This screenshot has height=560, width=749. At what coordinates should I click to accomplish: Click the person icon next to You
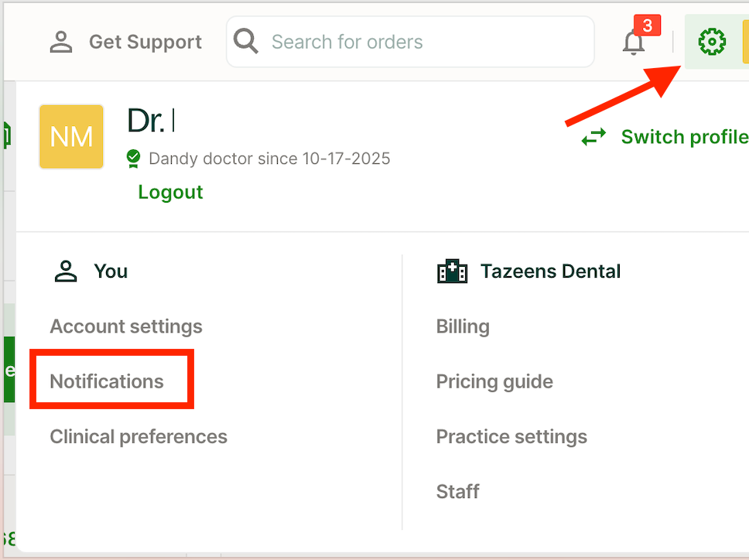click(66, 271)
